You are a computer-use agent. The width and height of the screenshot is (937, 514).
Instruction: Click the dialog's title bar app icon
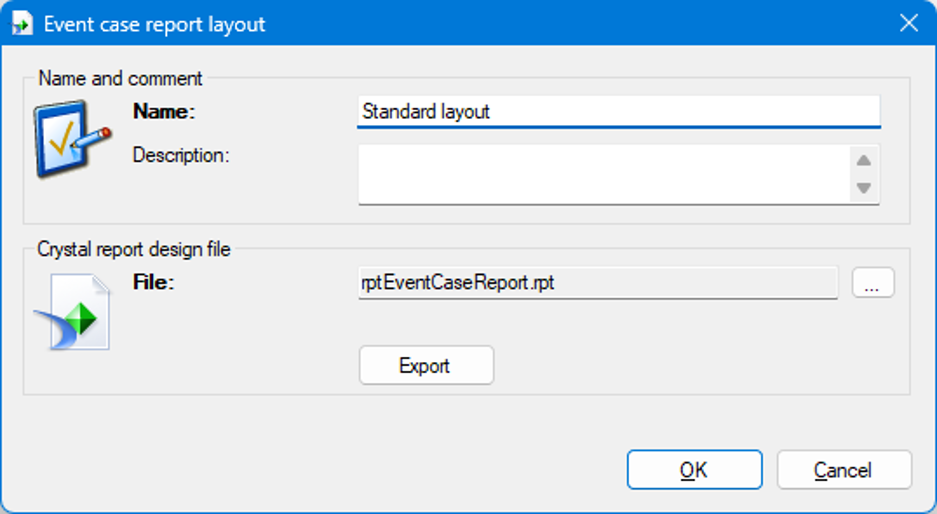[x=21, y=23]
